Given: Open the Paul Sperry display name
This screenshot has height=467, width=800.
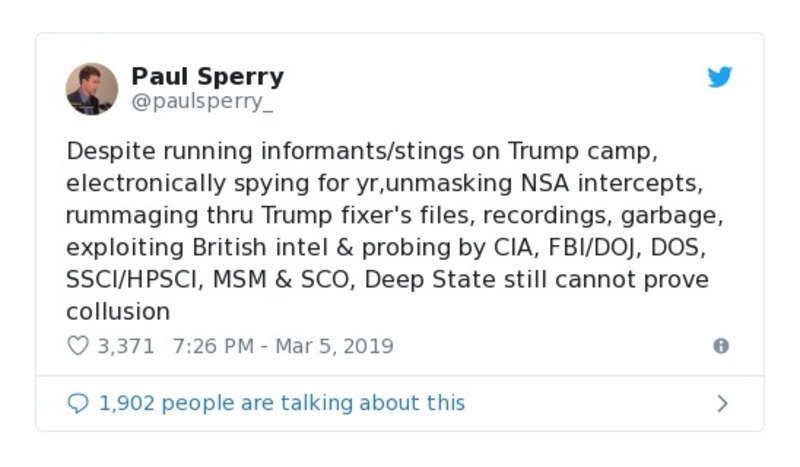Looking at the screenshot, I should click(207, 77).
